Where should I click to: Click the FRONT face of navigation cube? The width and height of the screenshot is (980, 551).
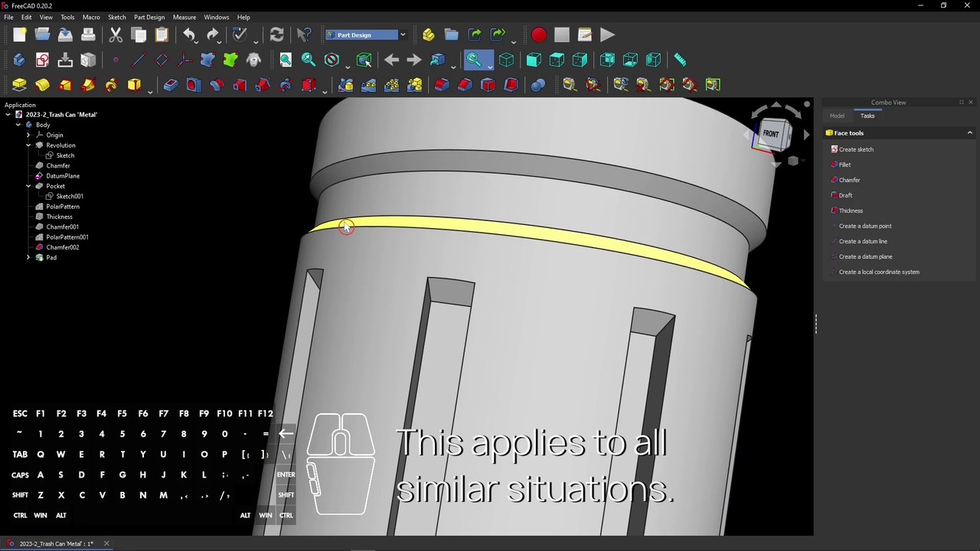pyautogui.click(x=770, y=135)
